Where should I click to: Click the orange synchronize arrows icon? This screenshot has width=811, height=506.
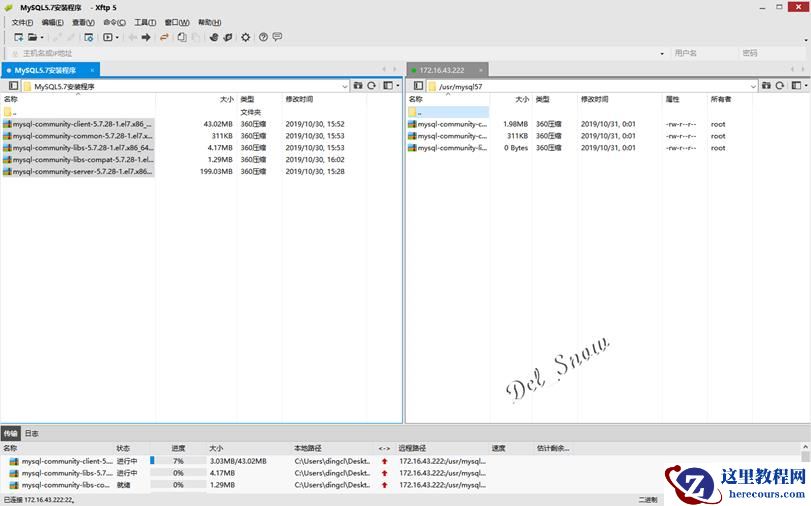pos(164,37)
